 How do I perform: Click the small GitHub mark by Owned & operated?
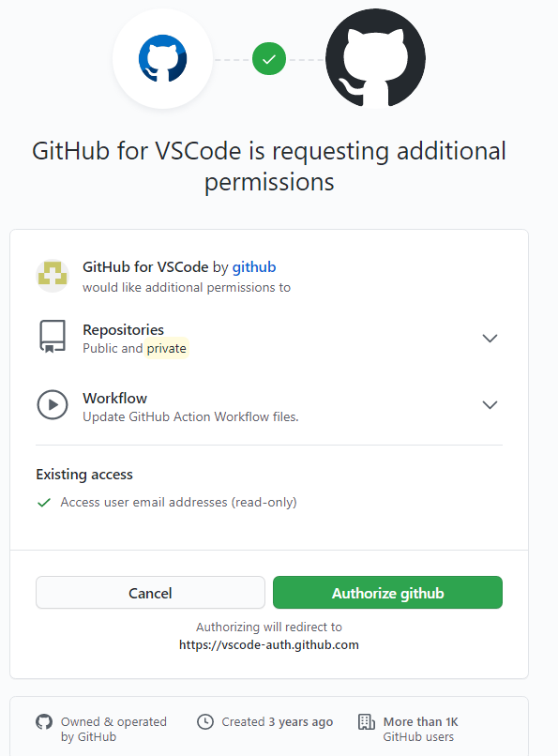tap(44, 722)
